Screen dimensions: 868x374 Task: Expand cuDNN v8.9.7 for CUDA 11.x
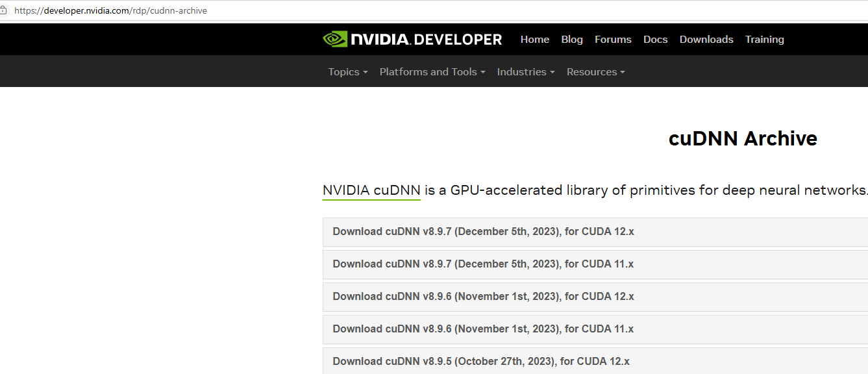595,264
